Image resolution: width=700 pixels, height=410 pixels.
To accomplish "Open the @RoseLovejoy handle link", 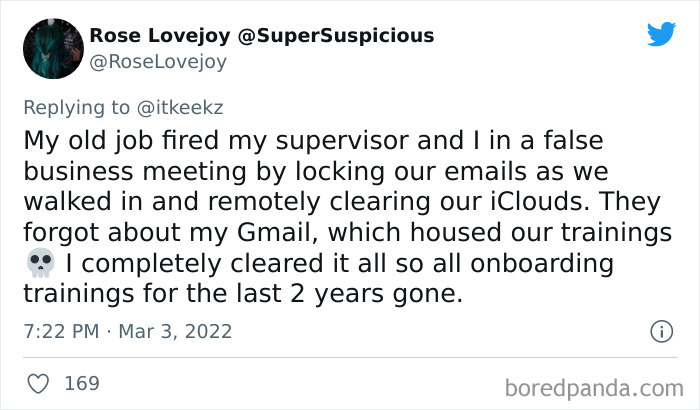I will pos(158,61).
